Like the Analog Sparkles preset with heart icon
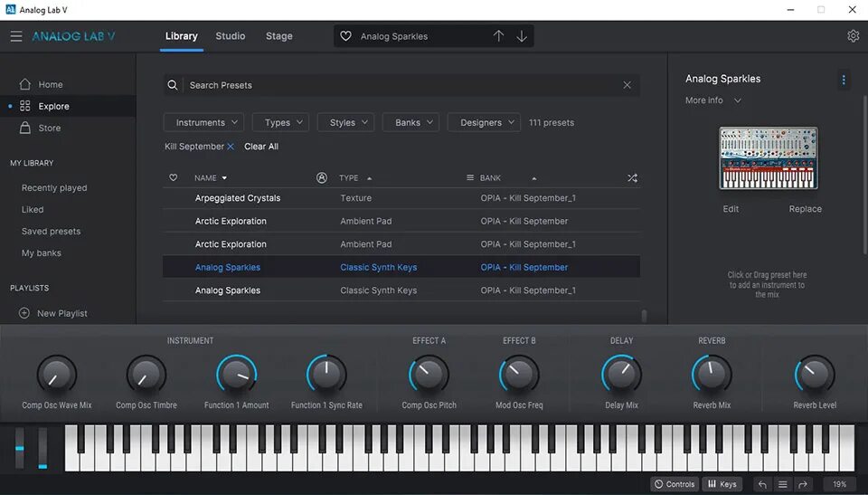 click(345, 36)
